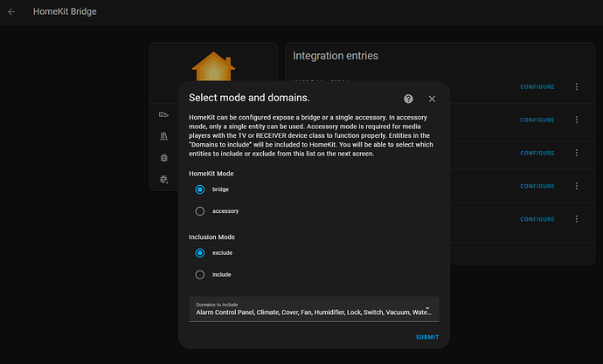The height and width of the screenshot is (364, 603).
Task: Open three-dot menu of fifth integration entry
Action: (x=577, y=219)
